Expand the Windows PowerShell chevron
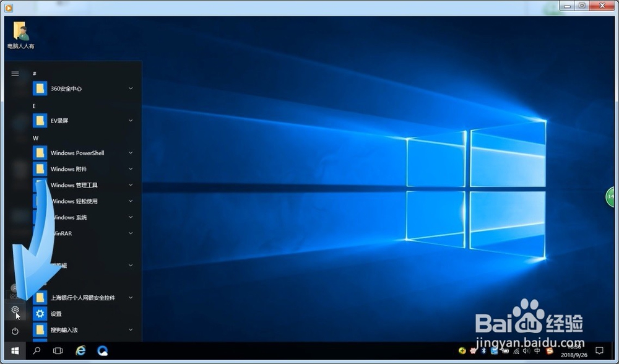The image size is (619, 364). click(x=131, y=153)
